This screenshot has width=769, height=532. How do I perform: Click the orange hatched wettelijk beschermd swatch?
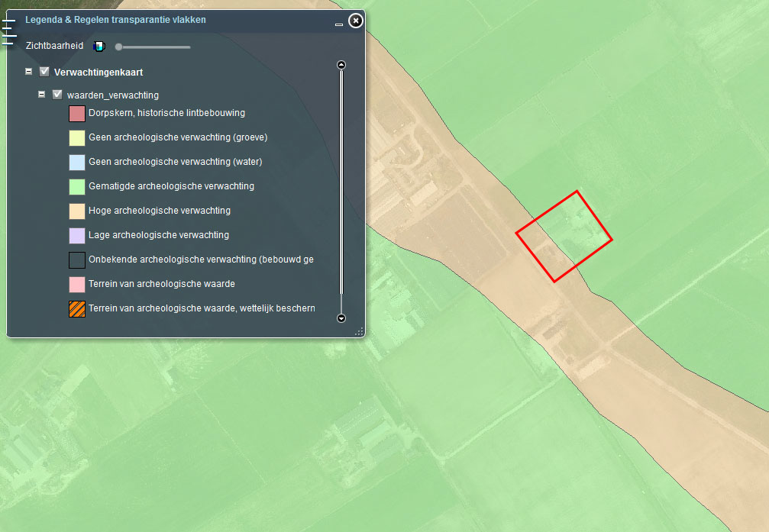[76, 308]
